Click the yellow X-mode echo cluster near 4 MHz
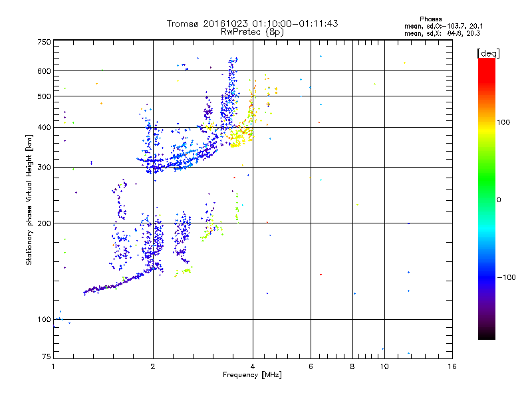This screenshot has width=532, height=399. [x=240, y=136]
